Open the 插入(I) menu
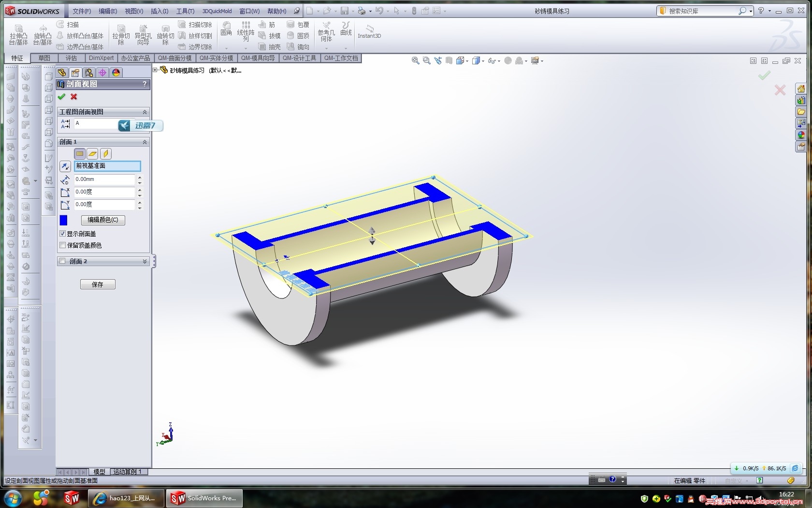The image size is (812, 508). [159, 11]
